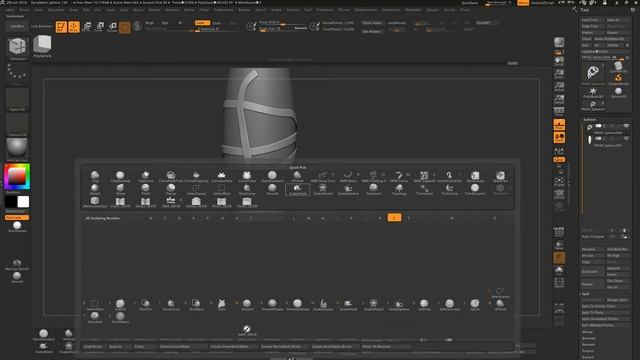Click the Scale icon in top shelf

click(99, 27)
